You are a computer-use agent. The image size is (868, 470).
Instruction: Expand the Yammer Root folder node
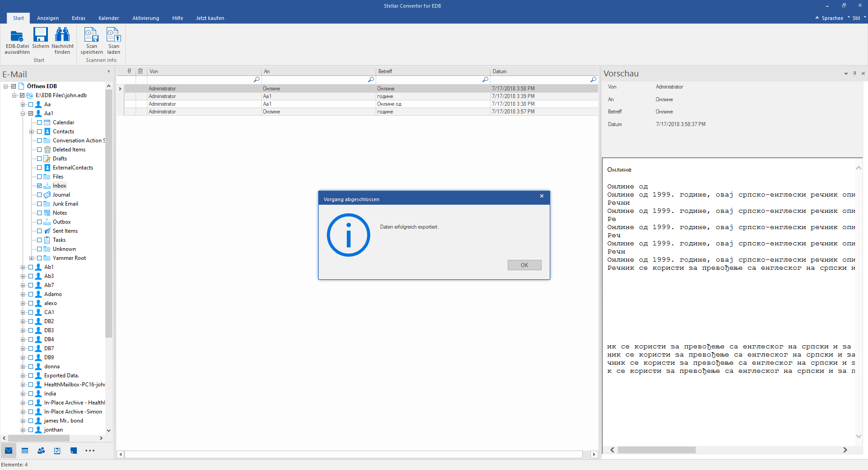click(31, 258)
